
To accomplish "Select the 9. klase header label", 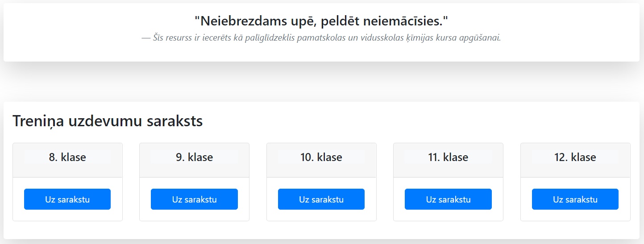I will tap(194, 157).
